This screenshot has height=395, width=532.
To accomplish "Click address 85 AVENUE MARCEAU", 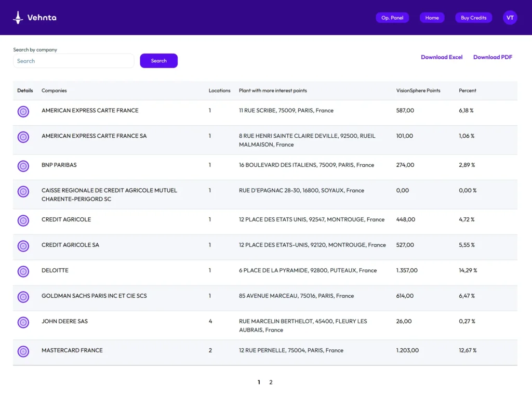I will pyautogui.click(x=296, y=296).
